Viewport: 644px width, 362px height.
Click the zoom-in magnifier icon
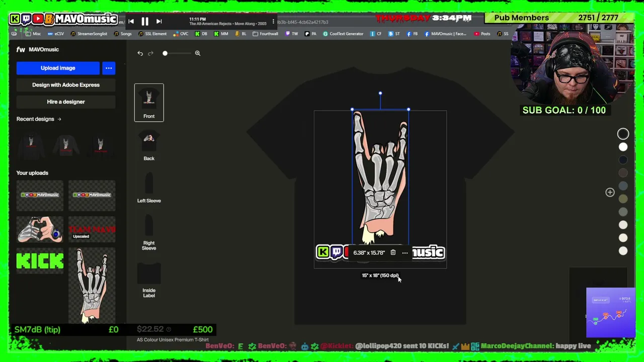pos(198,53)
